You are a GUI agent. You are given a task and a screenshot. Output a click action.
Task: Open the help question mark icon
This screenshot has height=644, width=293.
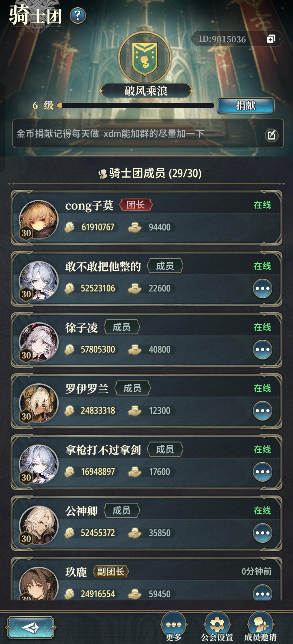coord(78,16)
